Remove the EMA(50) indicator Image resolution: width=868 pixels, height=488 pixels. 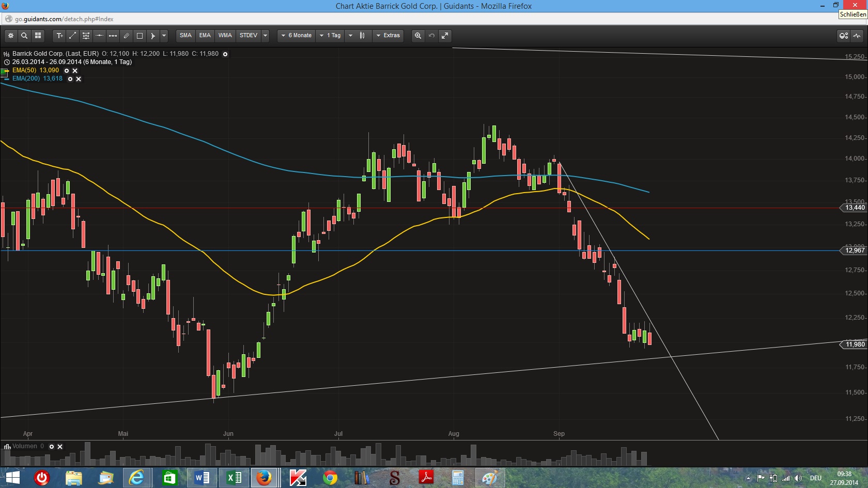pyautogui.click(x=74, y=70)
